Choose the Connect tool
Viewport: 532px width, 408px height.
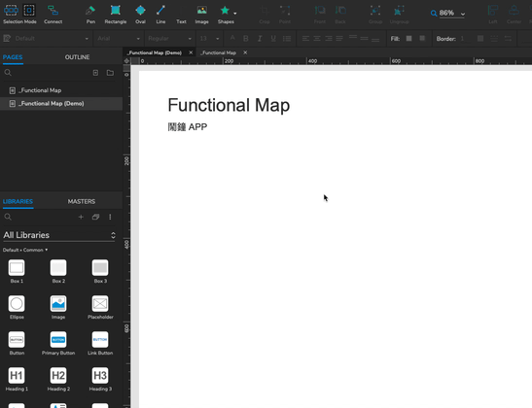pos(53,15)
